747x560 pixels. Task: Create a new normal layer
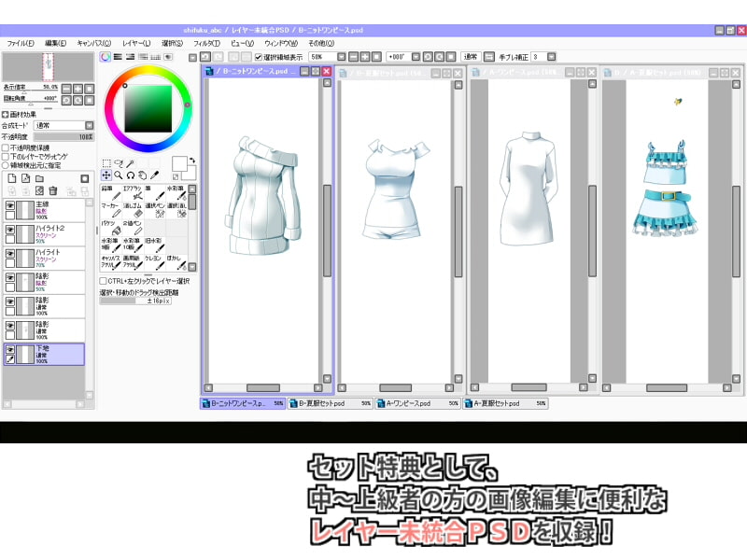12,178
